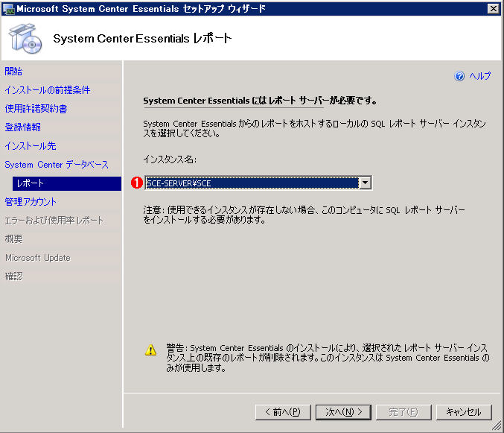Viewport: 504px width, 433px height.
Task: Click the greyed 確認 step
Action: [14, 276]
